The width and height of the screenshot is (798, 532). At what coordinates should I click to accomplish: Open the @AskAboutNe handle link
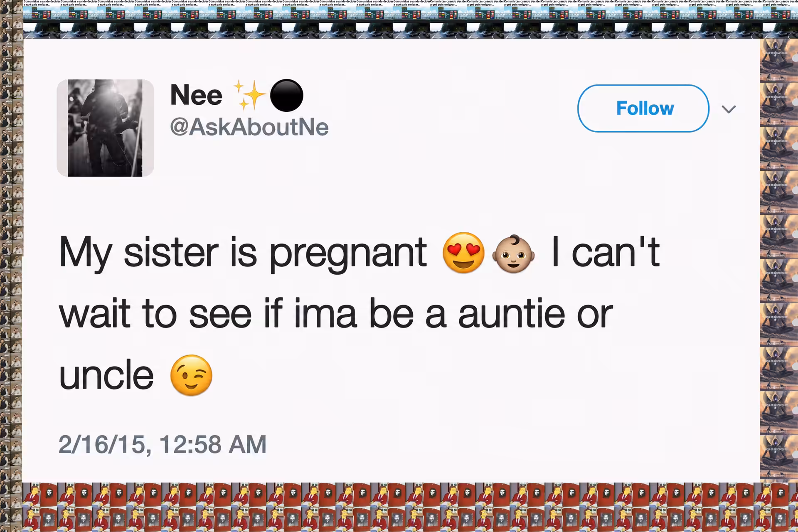click(249, 127)
